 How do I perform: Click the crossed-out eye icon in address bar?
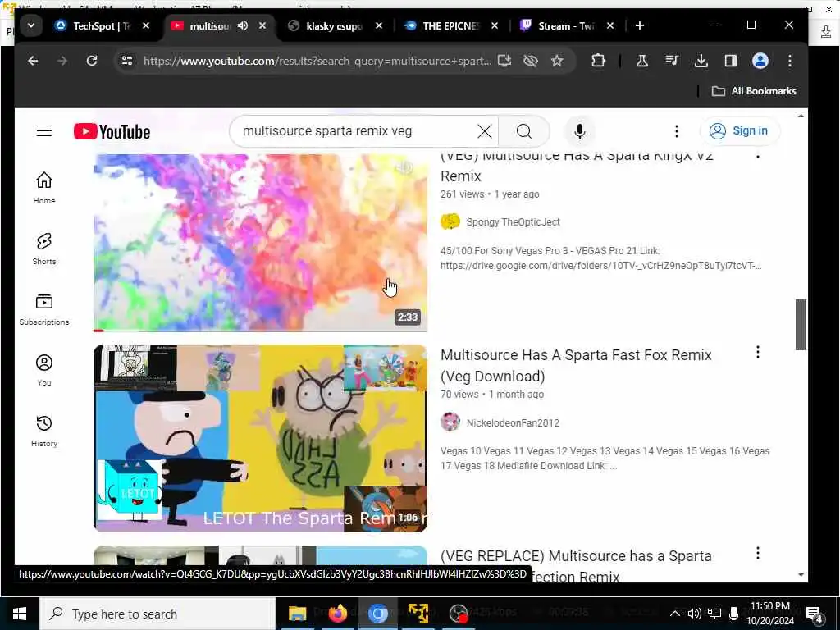531,61
